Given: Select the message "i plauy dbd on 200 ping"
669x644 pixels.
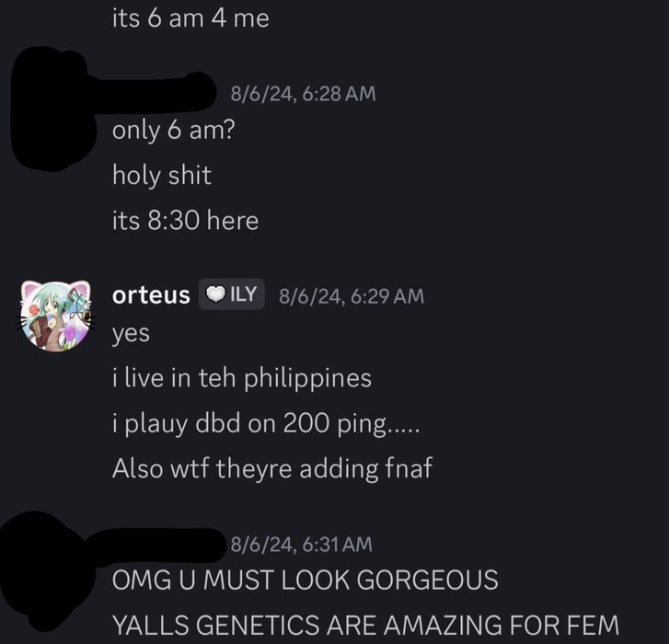Looking at the screenshot, I should [x=266, y=424].
